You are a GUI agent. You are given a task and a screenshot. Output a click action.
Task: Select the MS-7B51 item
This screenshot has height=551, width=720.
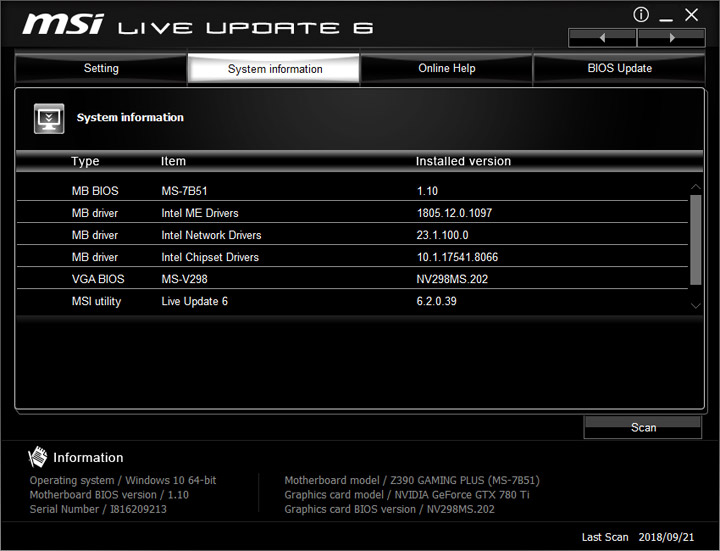184,191
